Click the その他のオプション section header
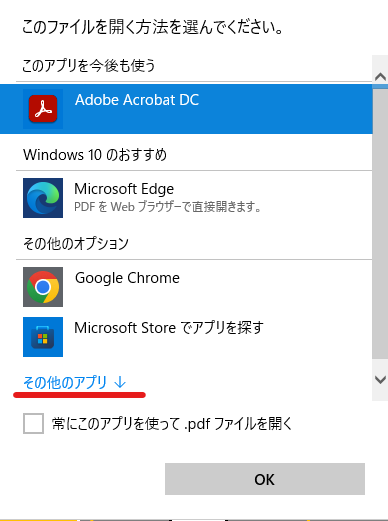Viewport: 388px width, 521px height. pos(76,244)
